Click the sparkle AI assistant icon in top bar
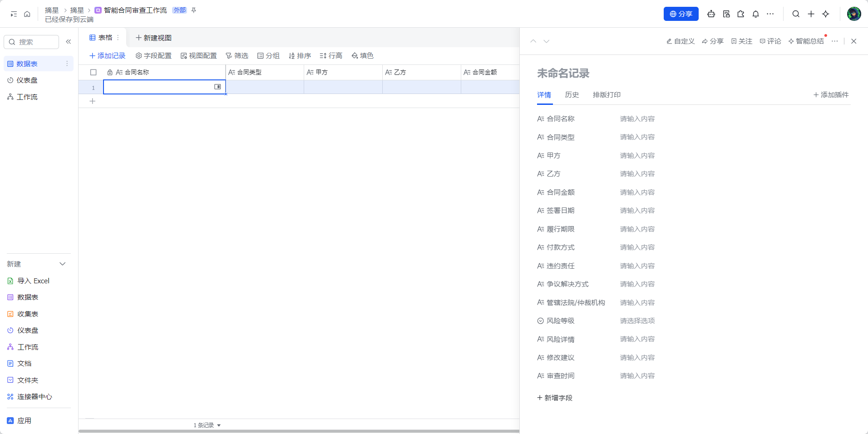868x434 pixels. (825, 14)
